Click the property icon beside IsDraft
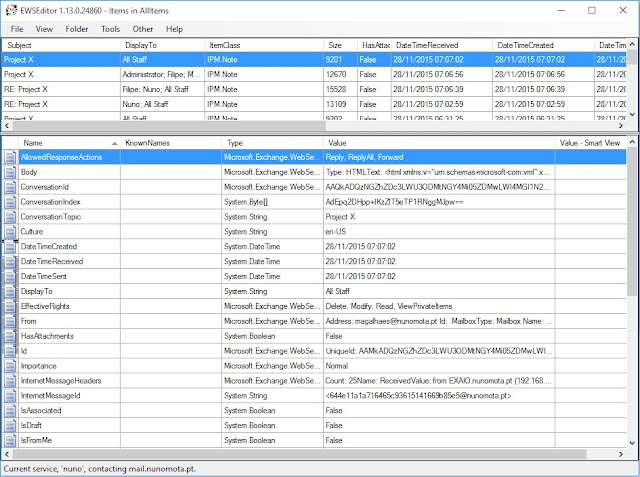The image size is (640, 477). (x=10, y=425)
